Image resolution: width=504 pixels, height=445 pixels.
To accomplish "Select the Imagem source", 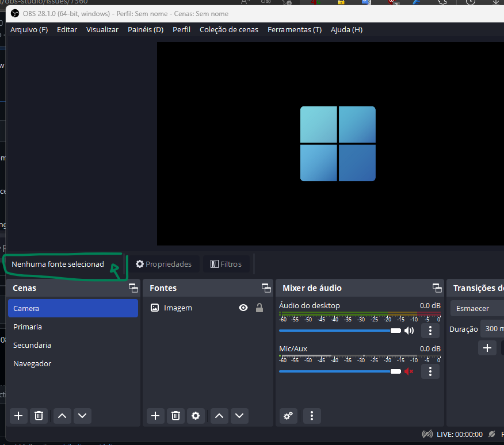I will [x=178, y=308].
